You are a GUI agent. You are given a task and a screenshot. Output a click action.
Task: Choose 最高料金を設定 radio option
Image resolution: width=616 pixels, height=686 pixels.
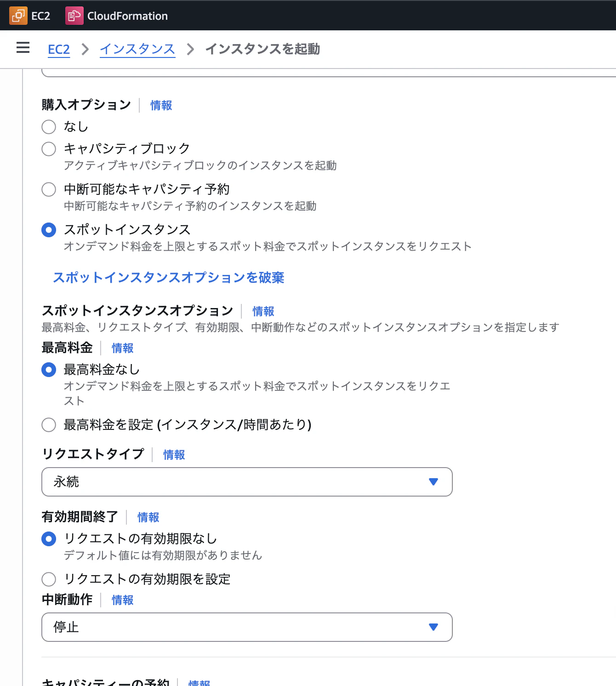point(49,425)
